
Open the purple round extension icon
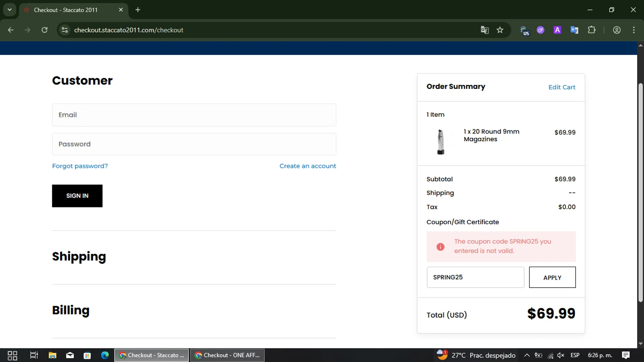(541, 30)
